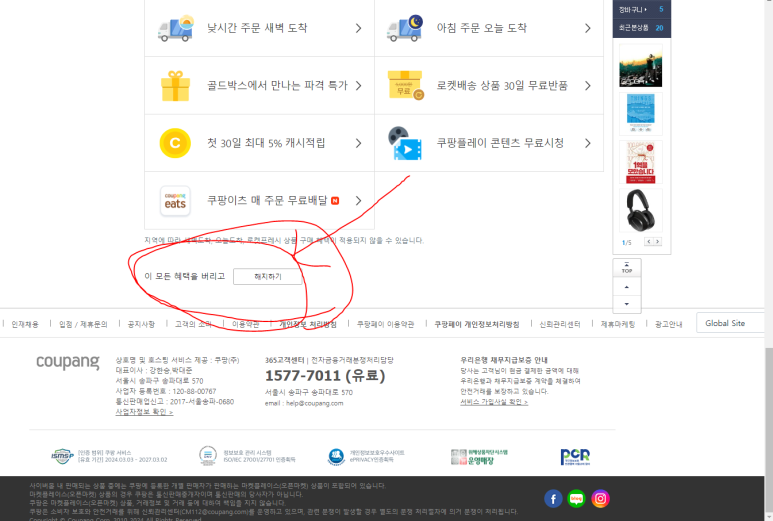Click the 해지하기 cancel button
The height and width of the screenshot is (521, 773).
click(x=268, y=277)
